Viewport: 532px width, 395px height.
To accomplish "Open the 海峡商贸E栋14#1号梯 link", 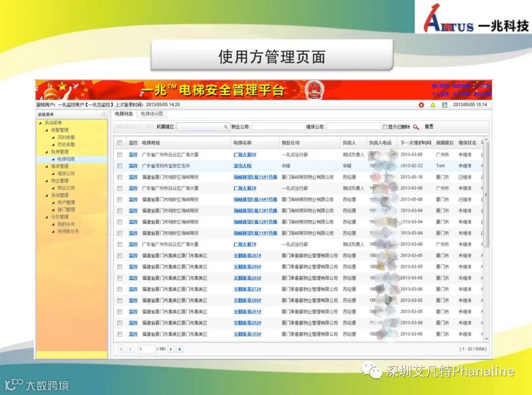I will 255,200.
